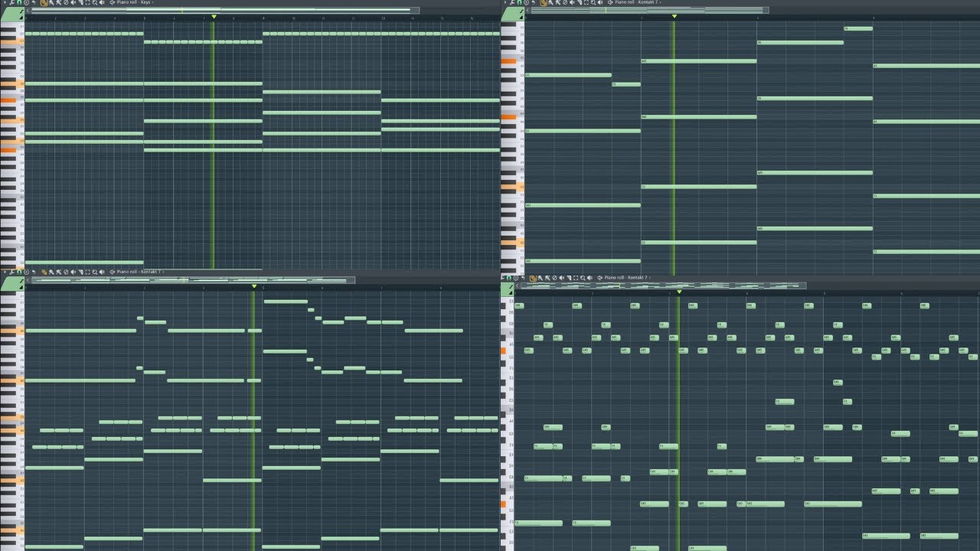Click green corner button in Keys piano roll
980x551 pixels.
pos(12,15)
